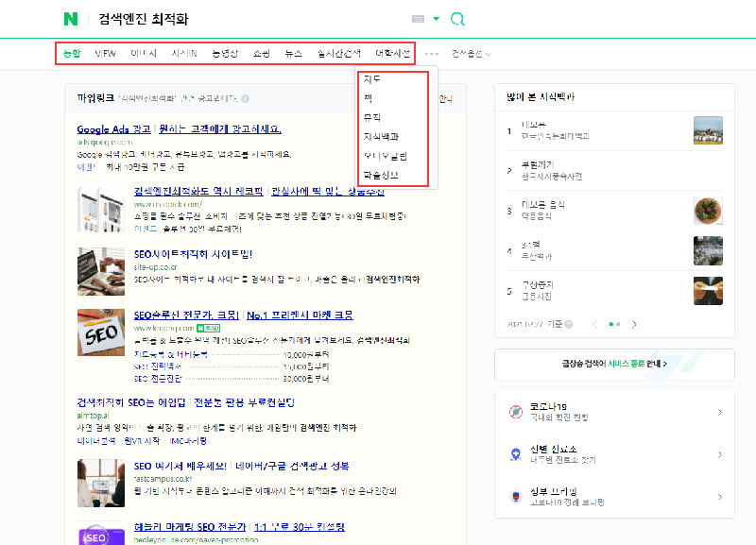Click the purple SEO thumbnail

coord(101,534)
